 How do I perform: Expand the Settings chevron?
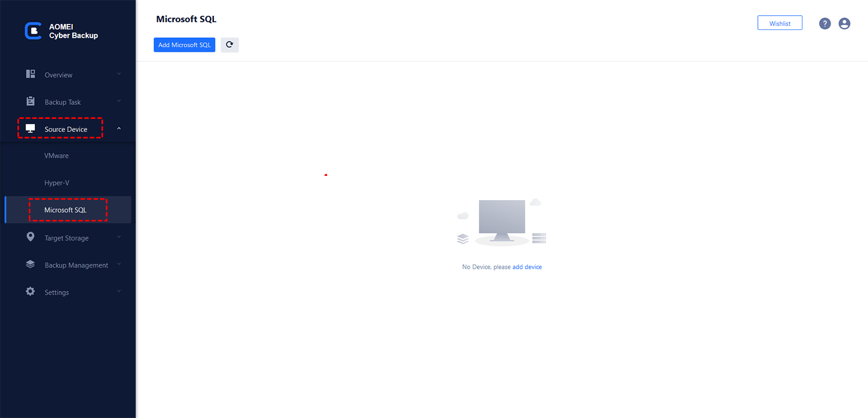(119, 292)
